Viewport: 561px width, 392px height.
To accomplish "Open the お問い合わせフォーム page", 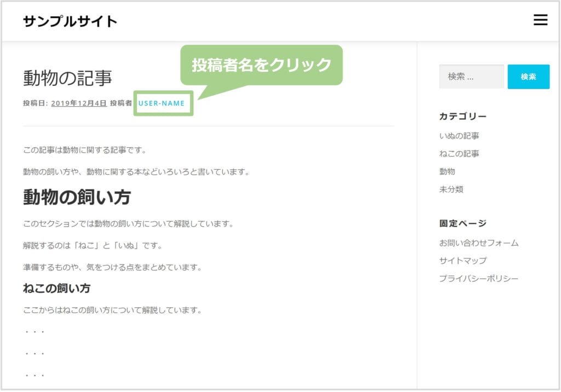I will pyautogui.click(x=479, y=243).
